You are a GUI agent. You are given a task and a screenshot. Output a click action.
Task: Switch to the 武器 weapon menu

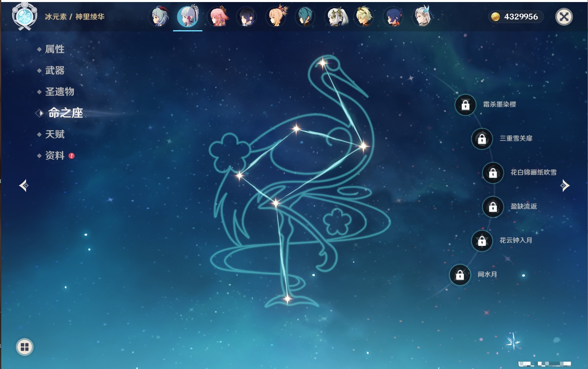point(55,71)
